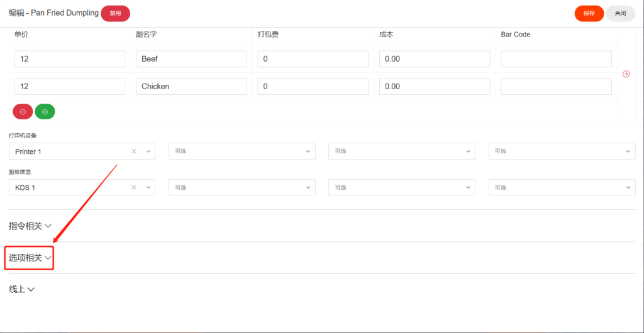The width and height of the screenshot is (644, 333).
Task: Expand the 选项相关 section
Action: pos(30,258)
